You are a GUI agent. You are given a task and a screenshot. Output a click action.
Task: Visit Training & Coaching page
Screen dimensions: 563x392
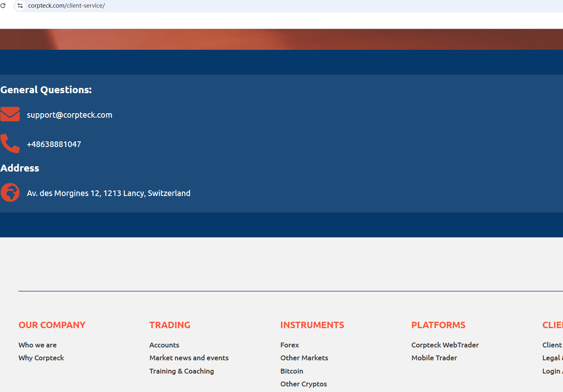tap(182, 371)
